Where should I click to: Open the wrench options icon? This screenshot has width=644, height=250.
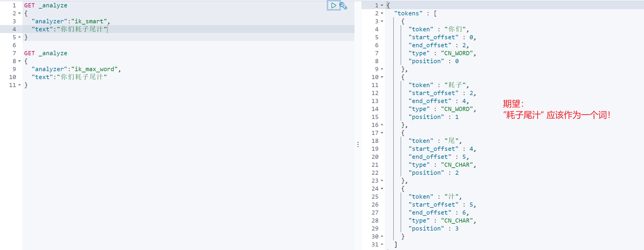[343, 6]
